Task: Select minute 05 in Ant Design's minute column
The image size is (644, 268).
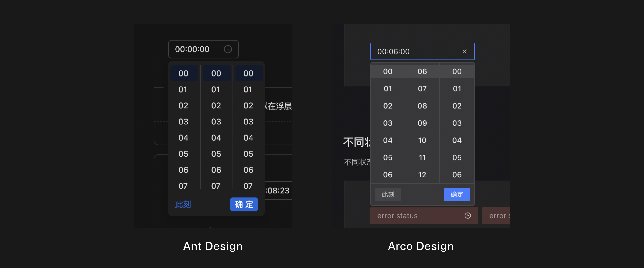Action: point(216,154)
